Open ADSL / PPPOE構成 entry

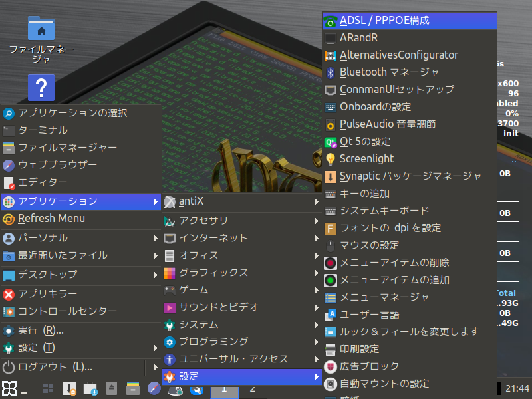click(x=410, y=21)
